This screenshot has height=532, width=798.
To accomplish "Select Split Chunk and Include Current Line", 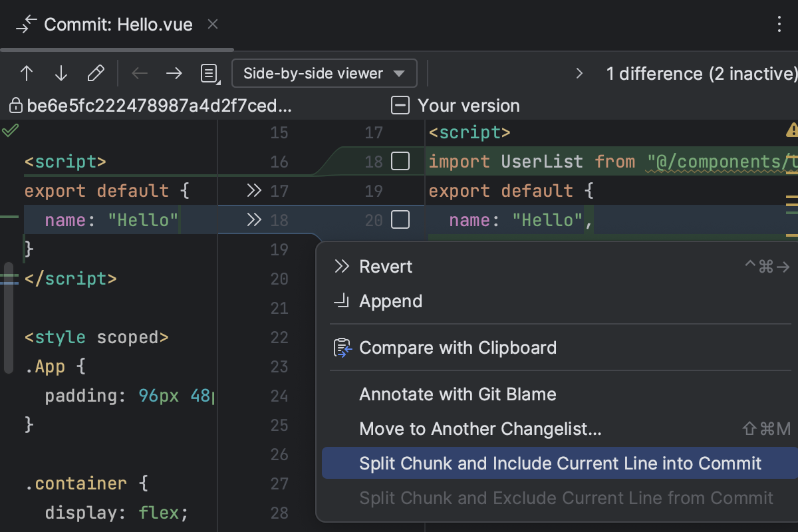I will (x=560, y=463).
